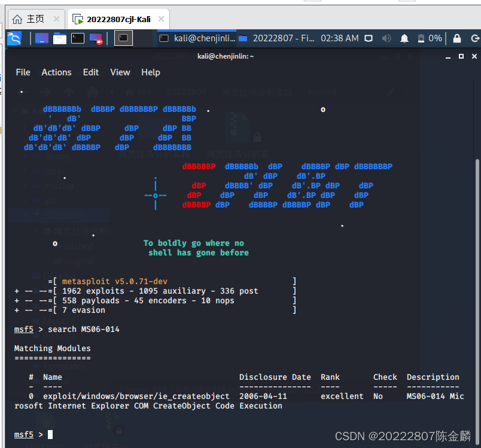
Task: Click the battery 0% indicator
Action: point(430,38)
